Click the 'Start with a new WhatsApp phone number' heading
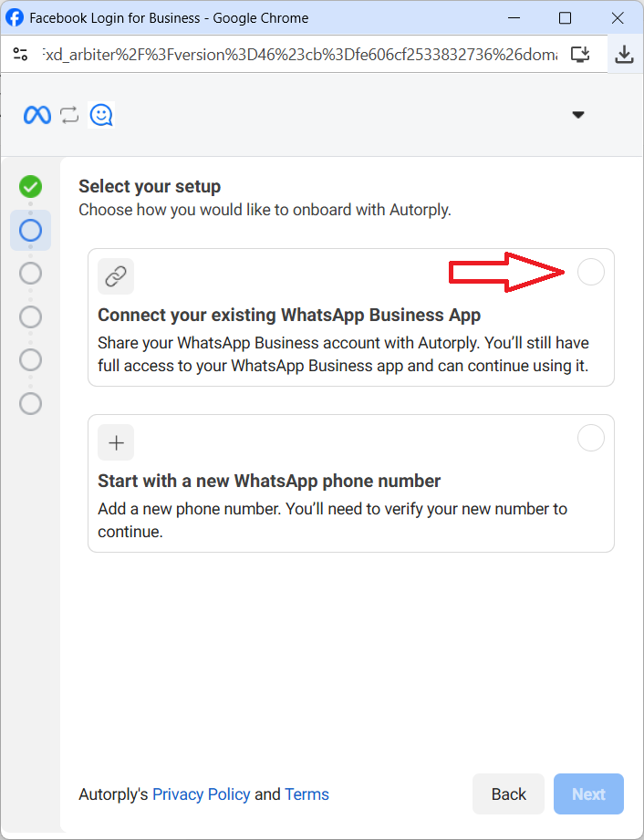This screenshot has height=840, width=644. pyautogui.click(x=269, y=481)
